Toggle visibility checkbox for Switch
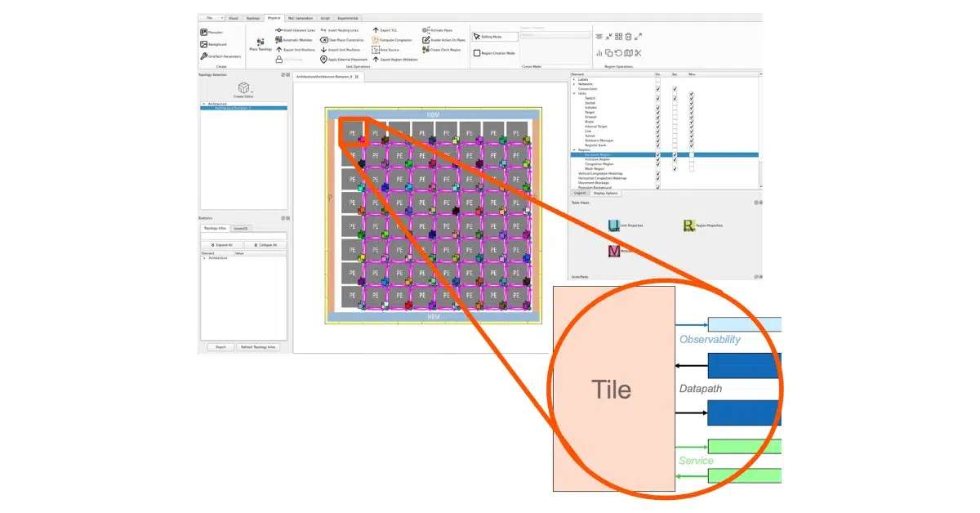This screenshot has height=513, width=980. point(658,98)
